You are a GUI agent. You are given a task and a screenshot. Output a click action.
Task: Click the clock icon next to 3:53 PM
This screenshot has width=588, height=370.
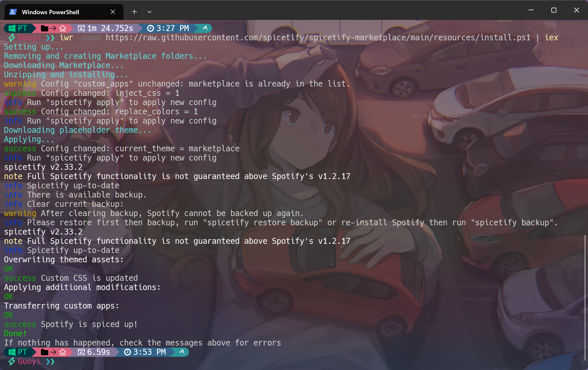coord(127,352)
